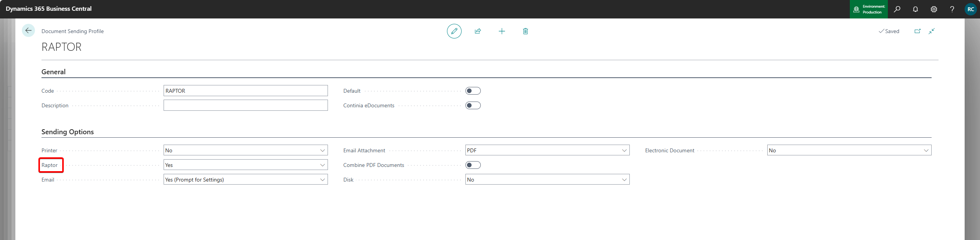The width and height of the screenshot is (980, 240).
Task: Open settings gear icon
Action: point(934,9)
